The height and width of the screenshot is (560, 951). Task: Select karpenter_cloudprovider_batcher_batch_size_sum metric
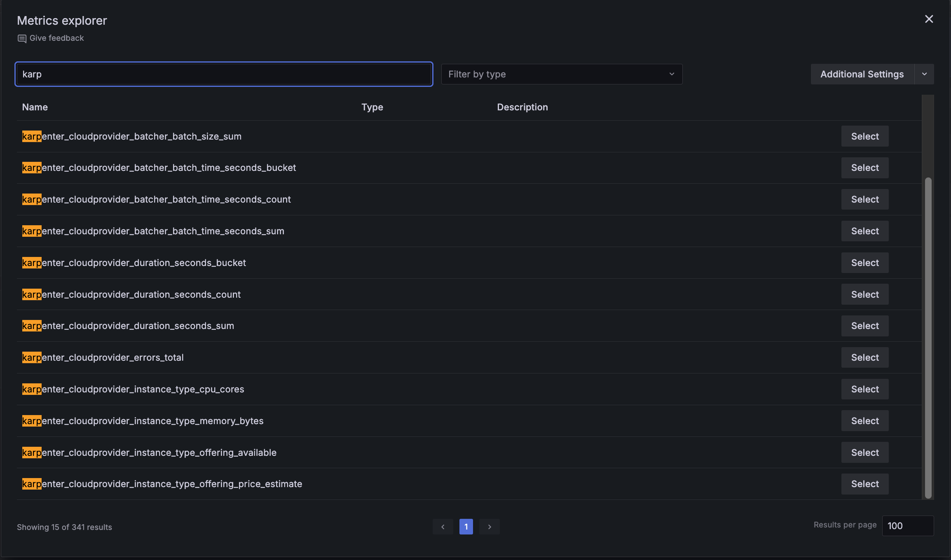click(865, 136)
